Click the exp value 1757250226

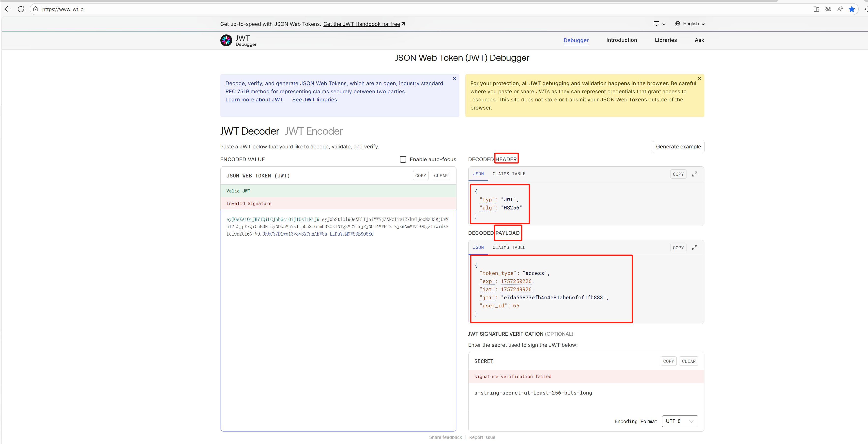[516, 281]
